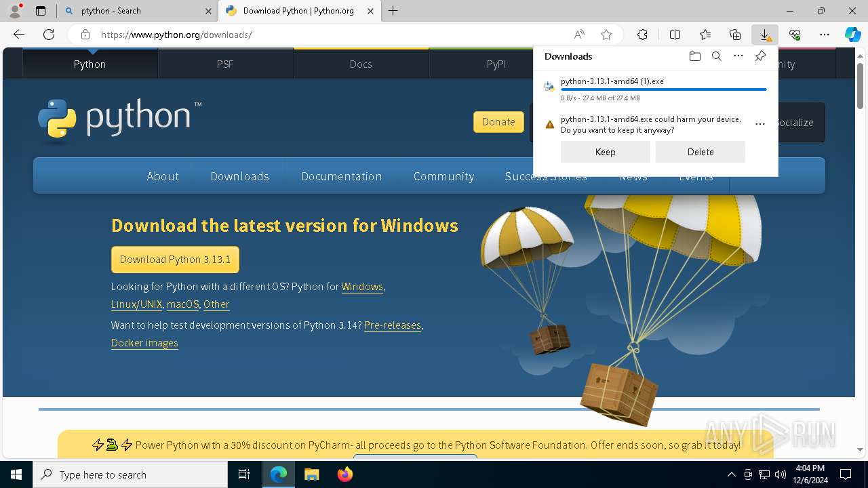The width and height of the screenshot is (868, 488).
Task: Pin the Downloads panel
Action: tap(760, 56)
